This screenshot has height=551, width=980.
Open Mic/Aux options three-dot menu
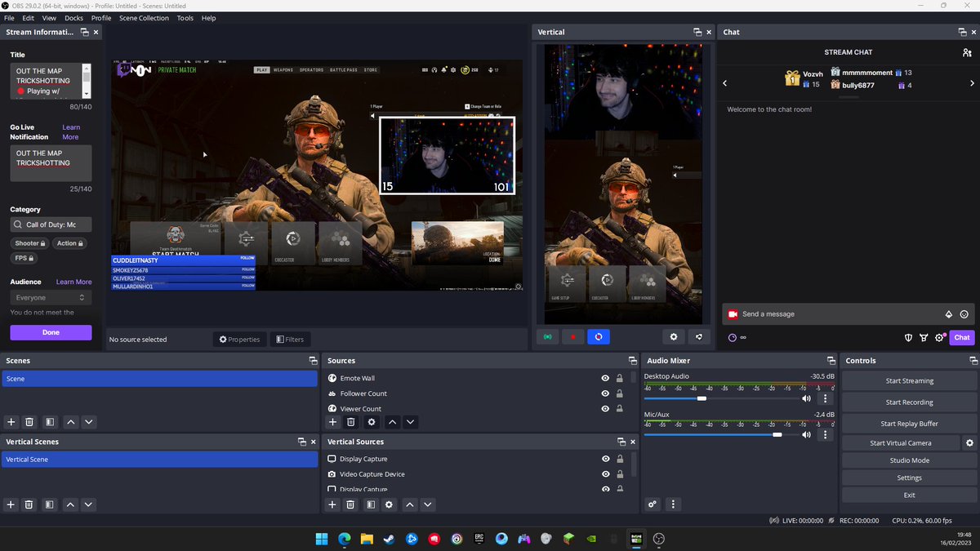(x=826, y=435)
